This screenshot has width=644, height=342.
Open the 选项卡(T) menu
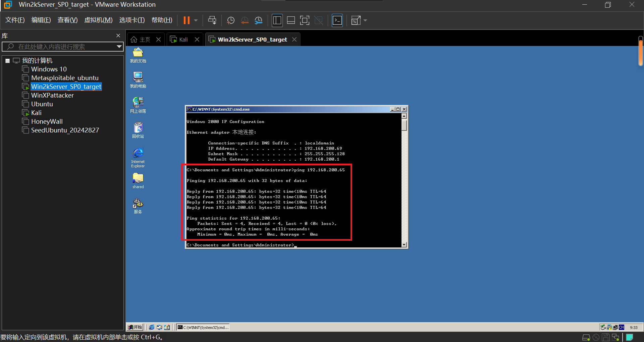[132, 20]
